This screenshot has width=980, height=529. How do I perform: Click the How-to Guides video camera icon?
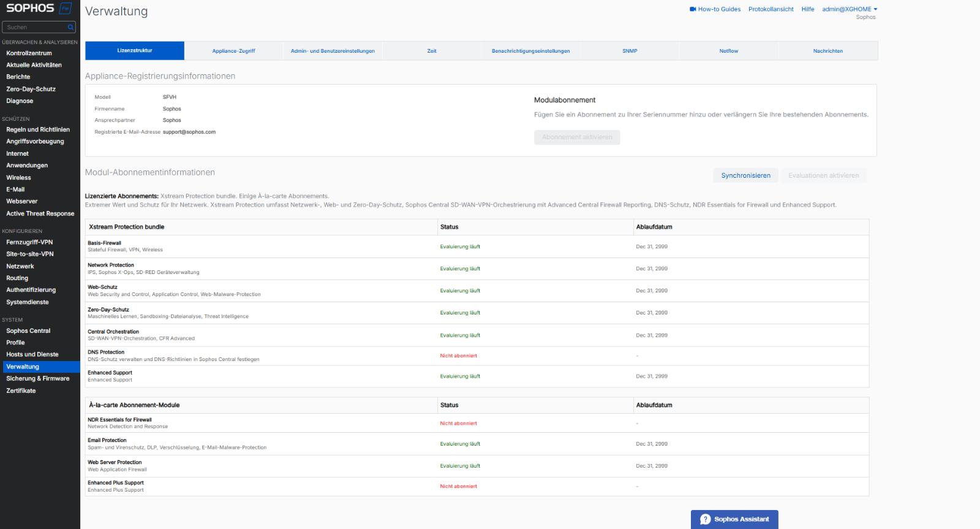(x=693, y=9)
